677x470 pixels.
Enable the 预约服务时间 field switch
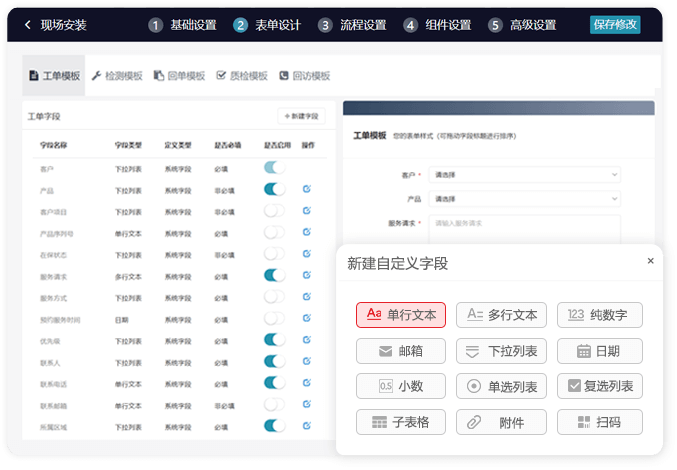[275, 318]
